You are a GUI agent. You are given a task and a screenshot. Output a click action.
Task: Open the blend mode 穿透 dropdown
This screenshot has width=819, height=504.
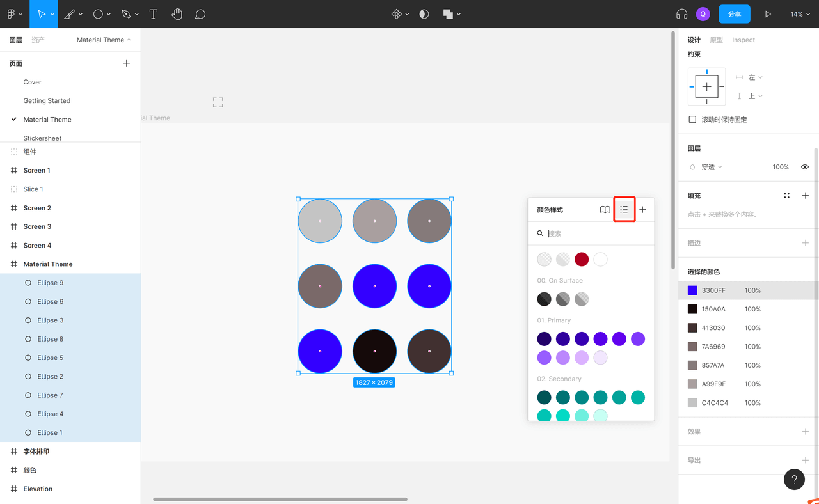(711, 167)
